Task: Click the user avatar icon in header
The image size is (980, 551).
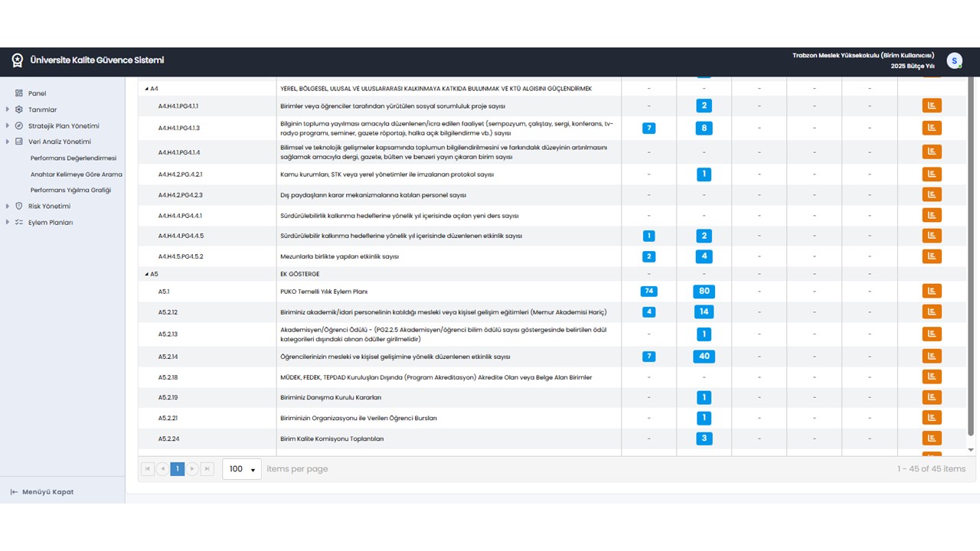Action: [x=954, y=61]
